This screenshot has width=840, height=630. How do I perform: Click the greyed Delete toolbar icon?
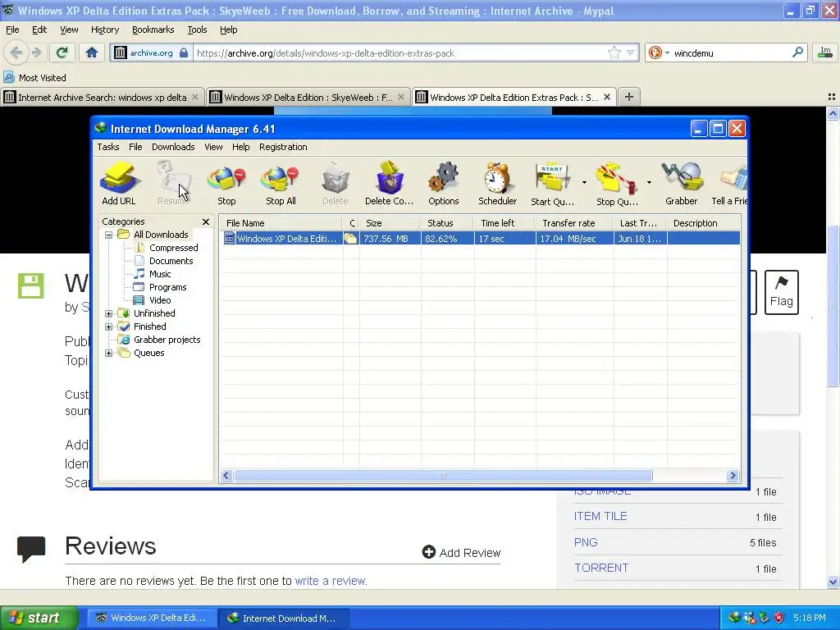click(x=336, y=183)
